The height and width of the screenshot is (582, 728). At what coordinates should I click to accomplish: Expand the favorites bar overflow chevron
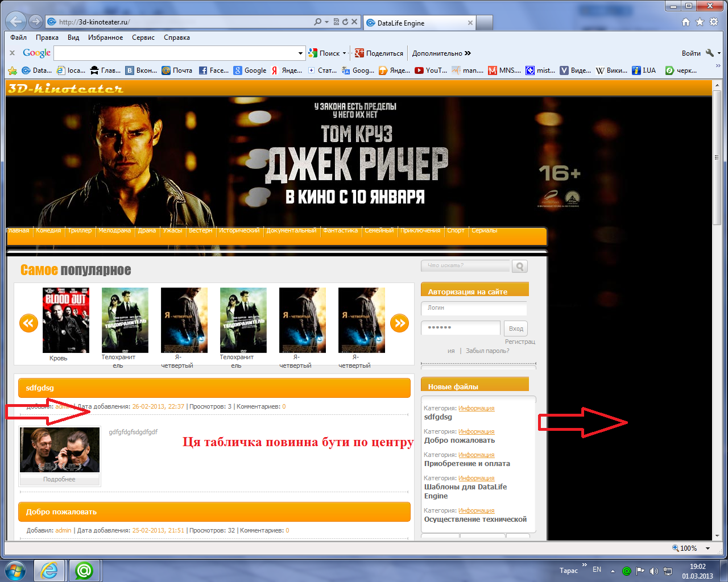(x=719, y=65)
